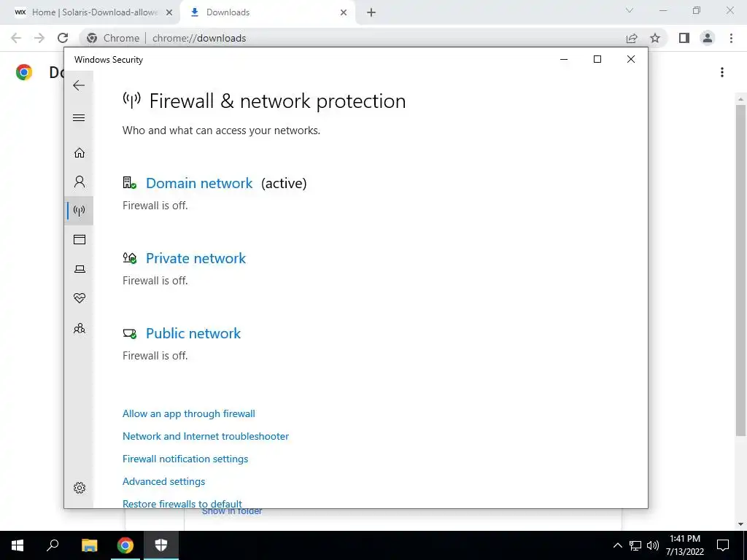This screenshot has width=747, height=560.
Task: Select Firewall & network protection sidebar icon
Action: click(x=80, y=211)
